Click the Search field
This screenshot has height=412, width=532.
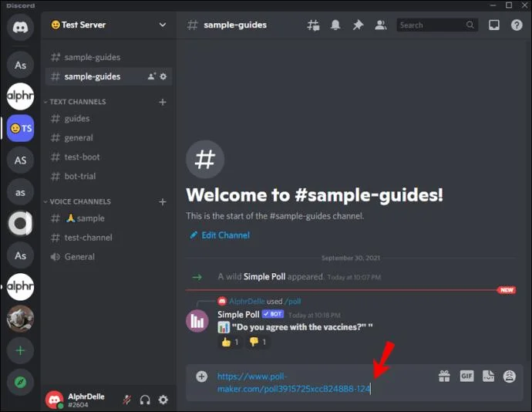[437, 25]
